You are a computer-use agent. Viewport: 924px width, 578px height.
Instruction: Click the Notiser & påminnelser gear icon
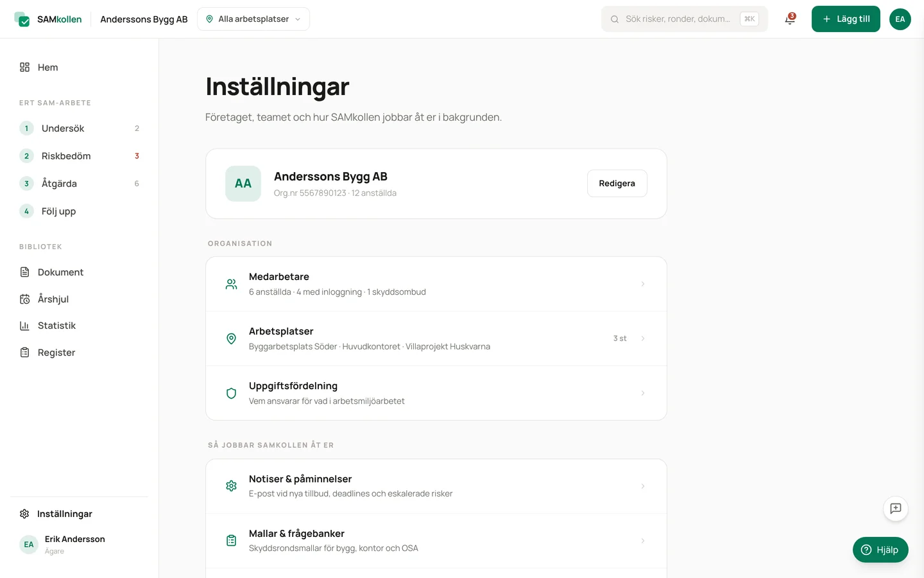pos(232,486)
